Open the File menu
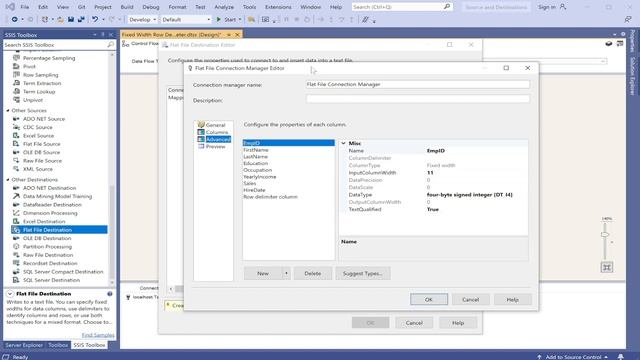Image resolution: width=640 pixels, height=360 pixels. pyautogui.click(x=24, y=7)
